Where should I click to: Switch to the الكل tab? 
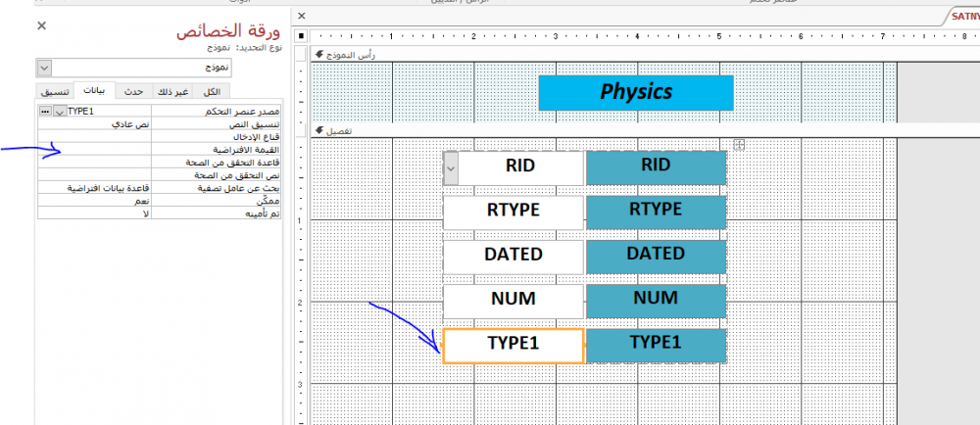(x=212, y=92)
